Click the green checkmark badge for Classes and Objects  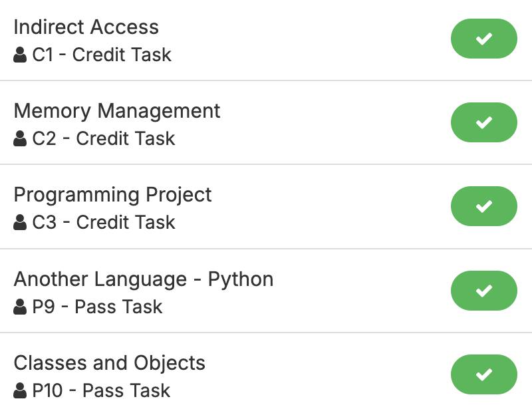click(483, 374)
